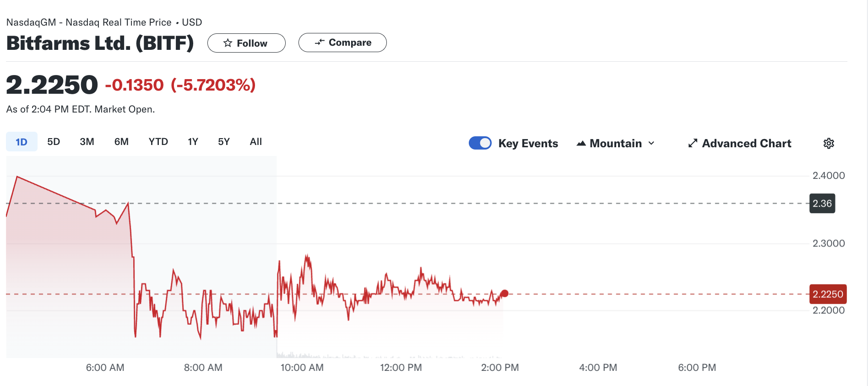Open the Advanced Chart link
Screen dimensions: 868x386
(x=746, y=143)
